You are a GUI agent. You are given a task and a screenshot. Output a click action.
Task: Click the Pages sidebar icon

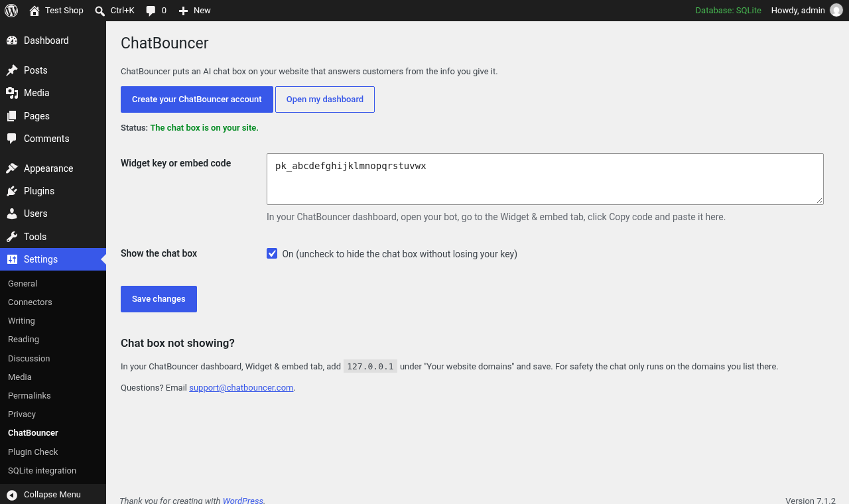tap(12, 116)
